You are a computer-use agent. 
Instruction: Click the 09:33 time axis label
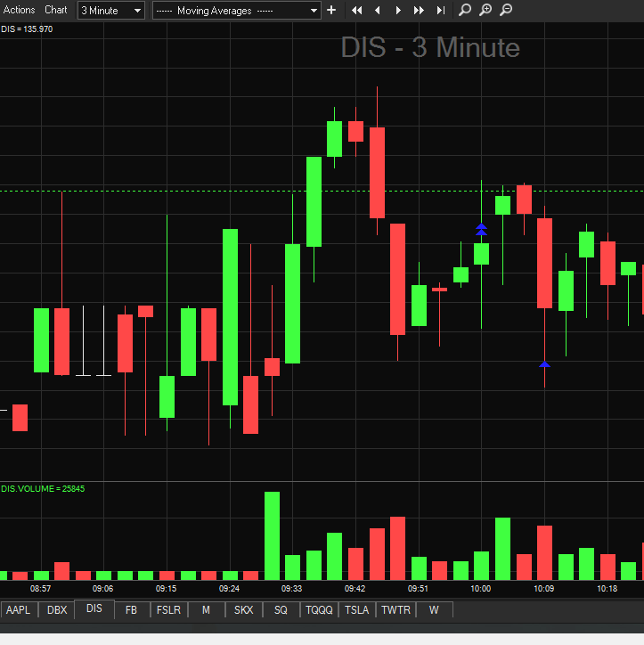tap(291, 589)
